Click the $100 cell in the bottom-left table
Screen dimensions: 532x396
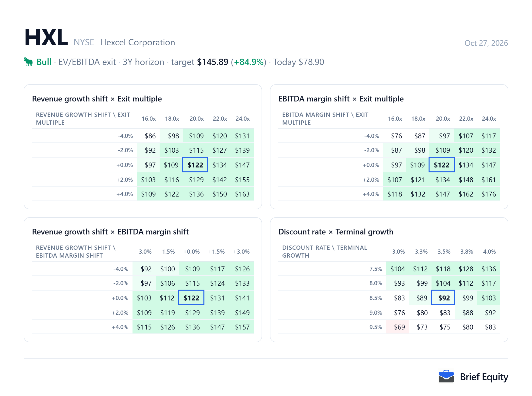pyautogui.click(x=167, y=269)
